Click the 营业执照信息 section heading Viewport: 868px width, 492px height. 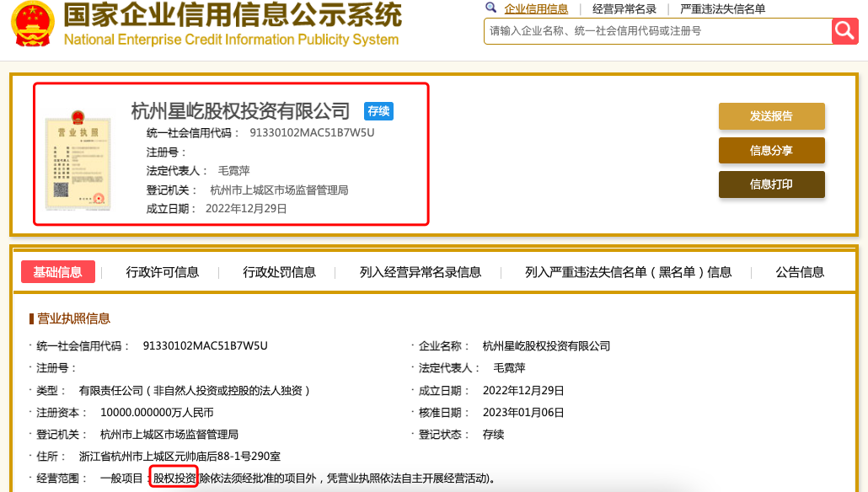pos(73,318)
